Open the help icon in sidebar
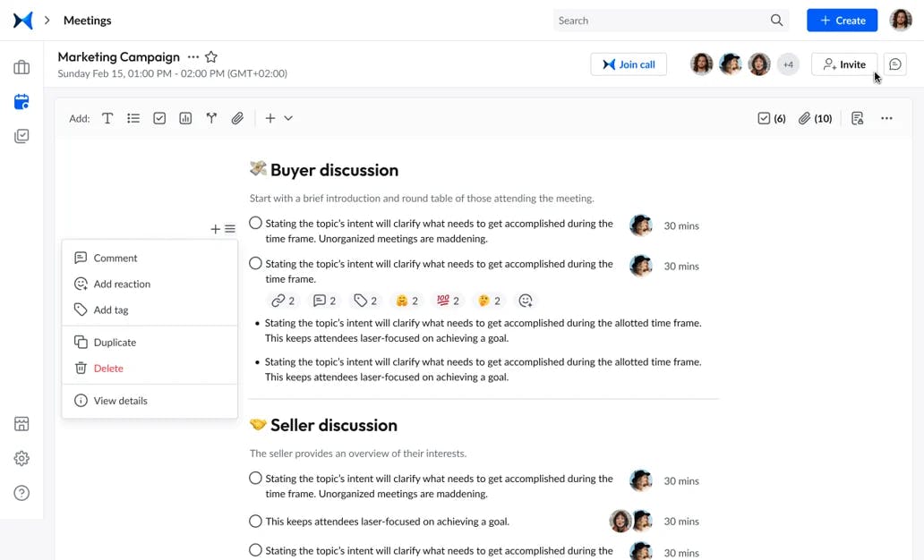 tap(21, 493)
